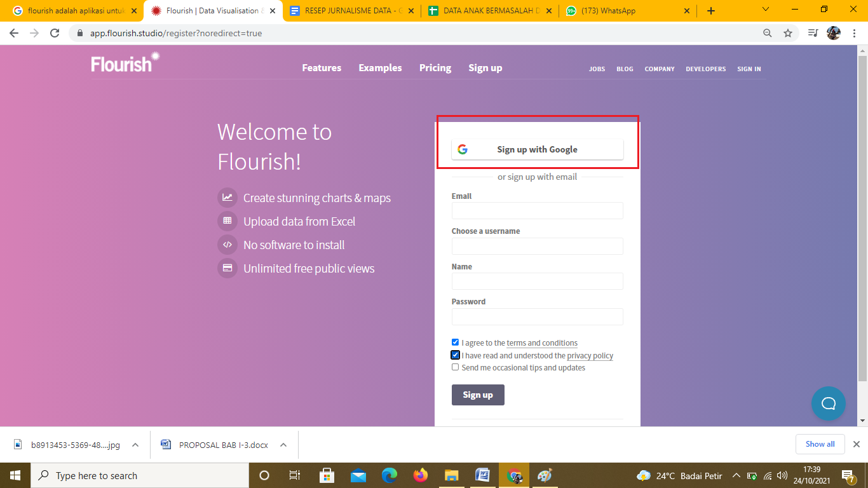Open the chat support bubble icon
The image size is (868, 488).
click(x=828, y=403)
